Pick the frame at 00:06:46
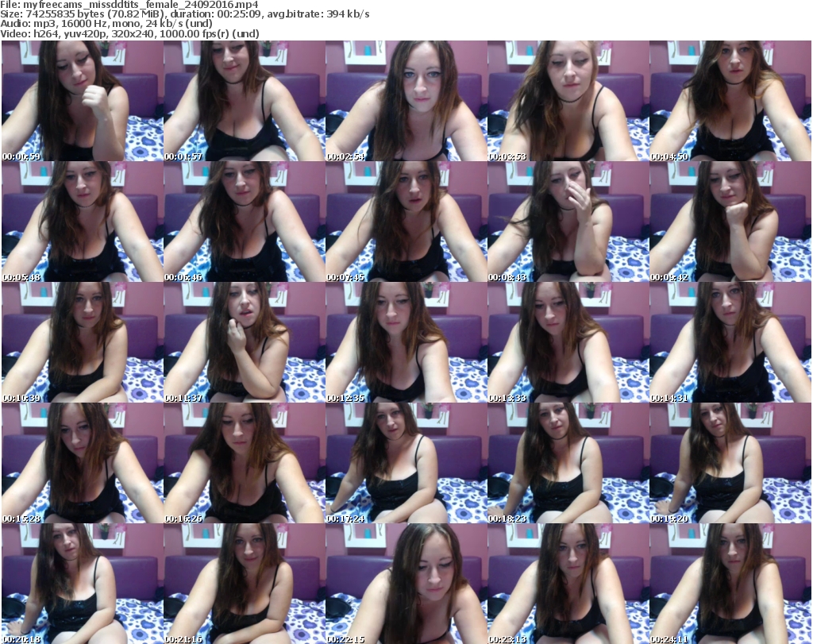Viewport: 813px width, 644px height. [245, 222]
